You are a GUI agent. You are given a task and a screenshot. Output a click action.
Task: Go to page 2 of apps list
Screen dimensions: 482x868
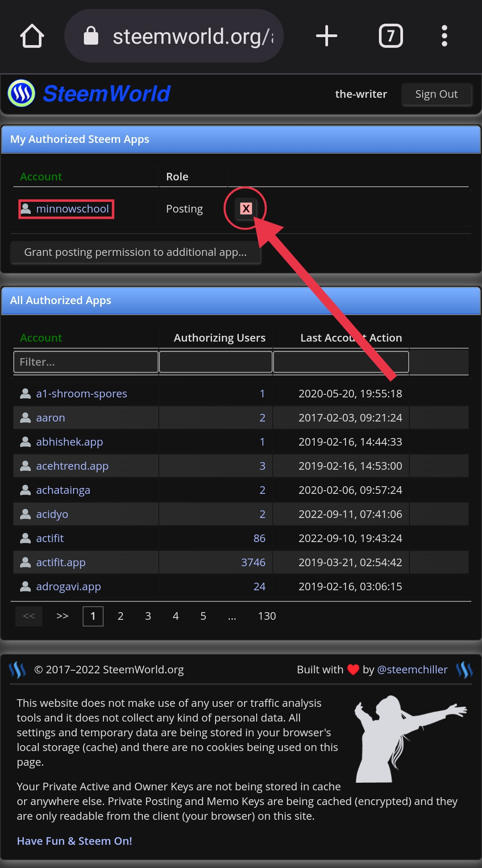click(120, 616)
